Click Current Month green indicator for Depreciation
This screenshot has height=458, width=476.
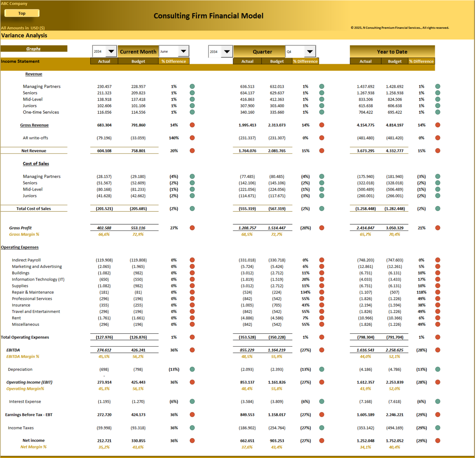click(192, 369)
